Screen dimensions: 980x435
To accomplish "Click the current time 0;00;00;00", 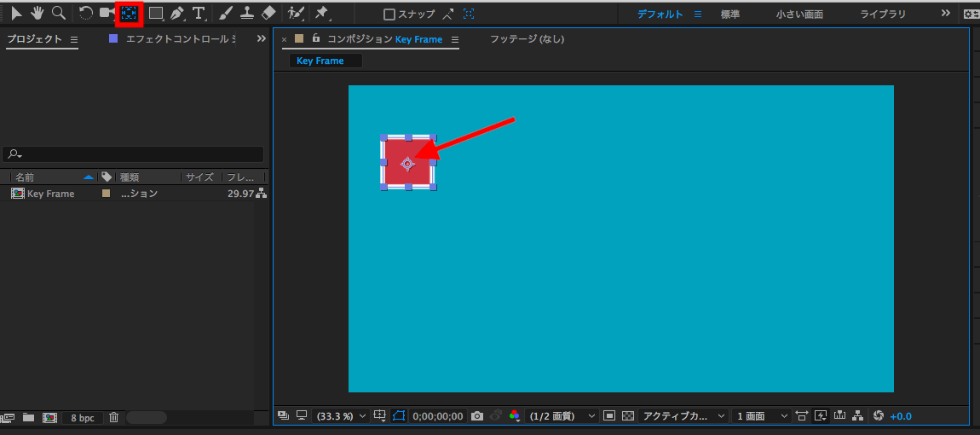I will click(438, 415).
